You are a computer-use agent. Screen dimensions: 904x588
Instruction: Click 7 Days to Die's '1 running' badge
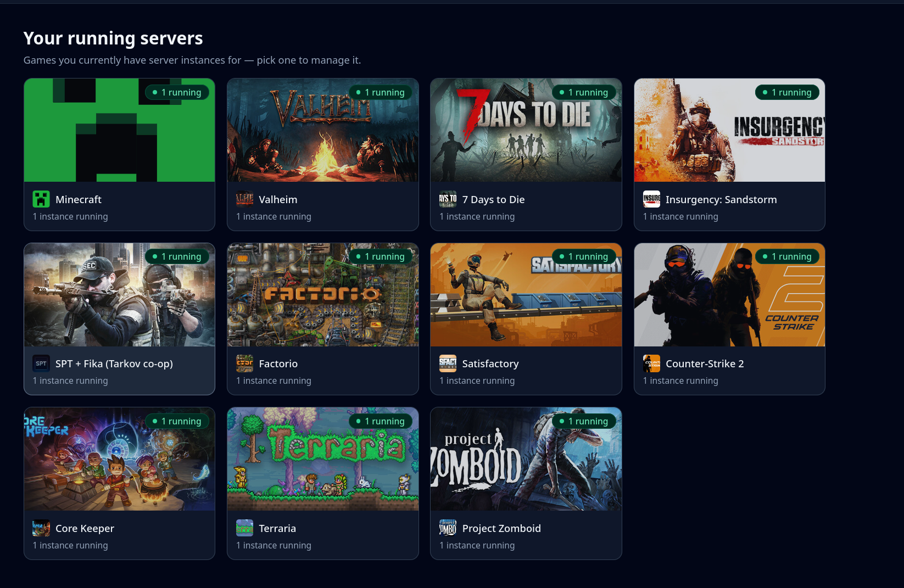coord(584,92)
